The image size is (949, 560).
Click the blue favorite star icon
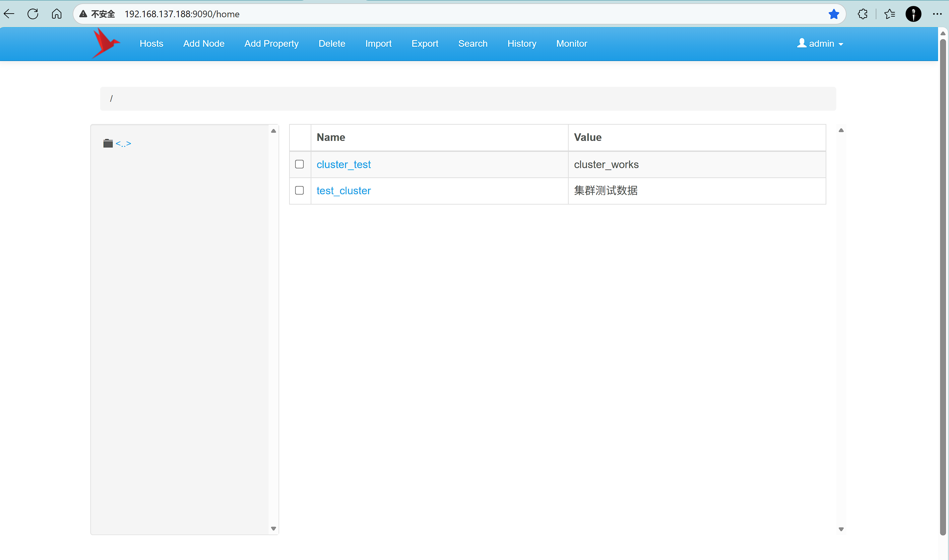(x=834, y=14)
